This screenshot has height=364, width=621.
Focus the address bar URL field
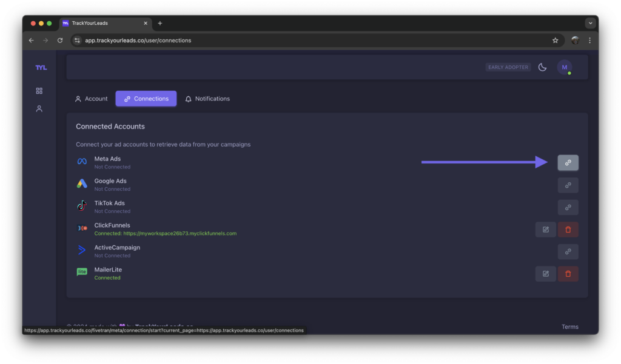317,41
